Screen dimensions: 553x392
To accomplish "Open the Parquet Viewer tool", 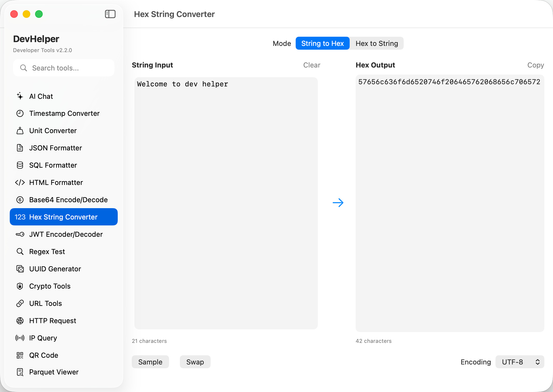I will pyautogui.click(x=54, y=372).
